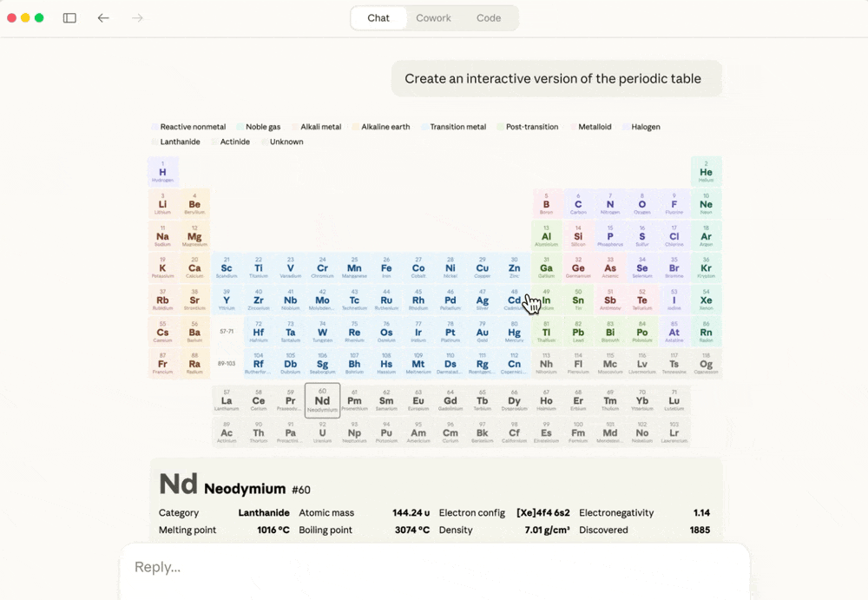Open the Carbon (C) element tile
The image size is (868, 600).
[578, 204]
